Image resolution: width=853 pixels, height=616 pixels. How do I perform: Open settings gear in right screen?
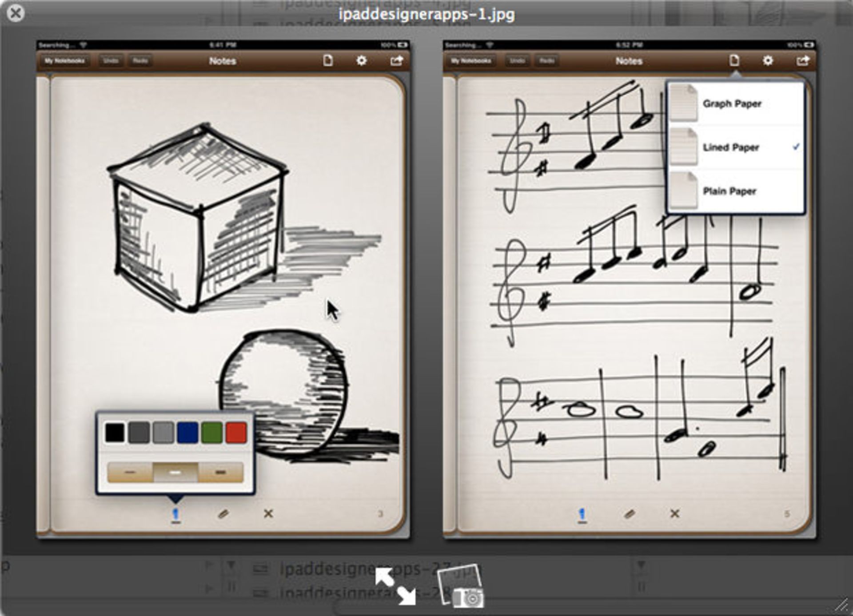pos(768,60)
